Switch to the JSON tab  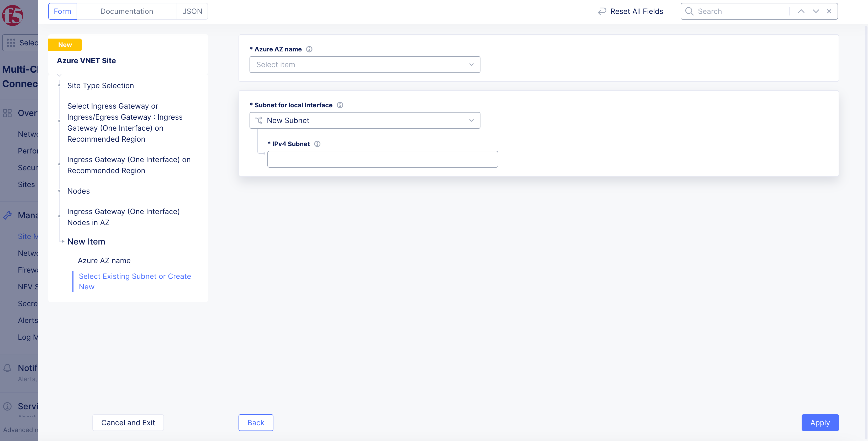point(192,11)
